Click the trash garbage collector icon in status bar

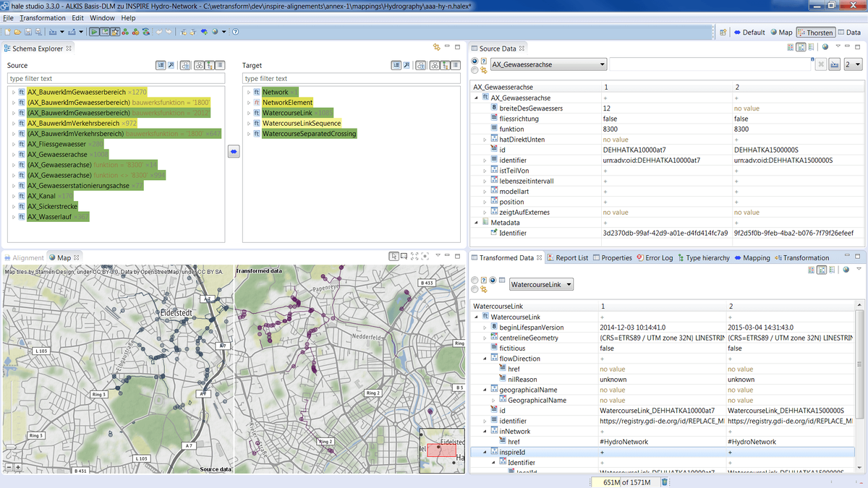click(665, 481)
